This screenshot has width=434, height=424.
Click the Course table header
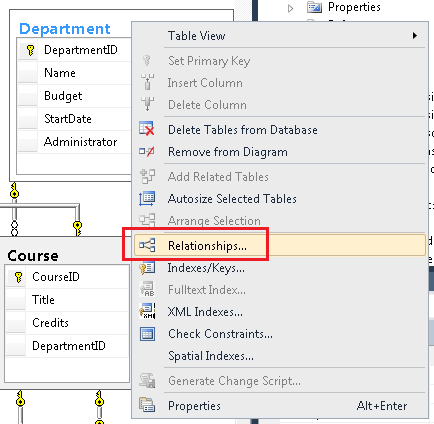point(33,256)
